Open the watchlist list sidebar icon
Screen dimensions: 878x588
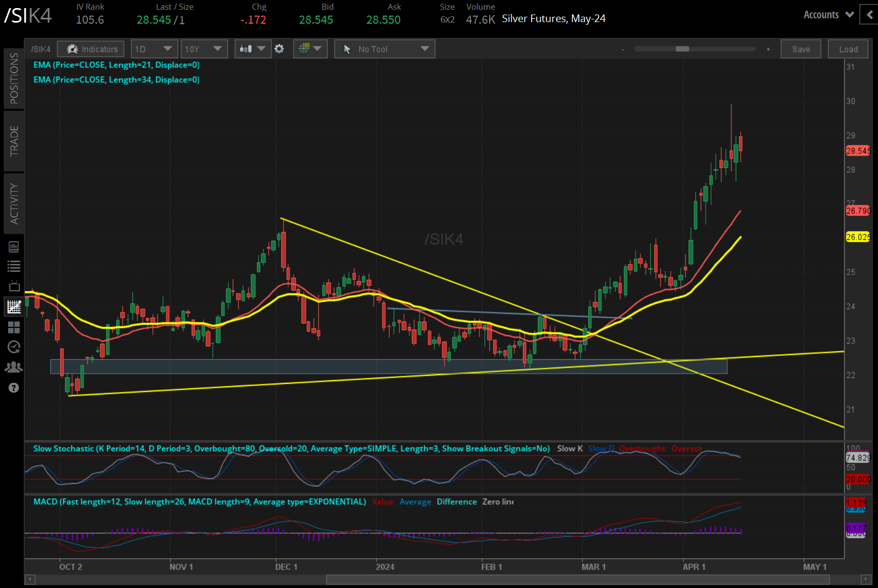click(14, 266)
